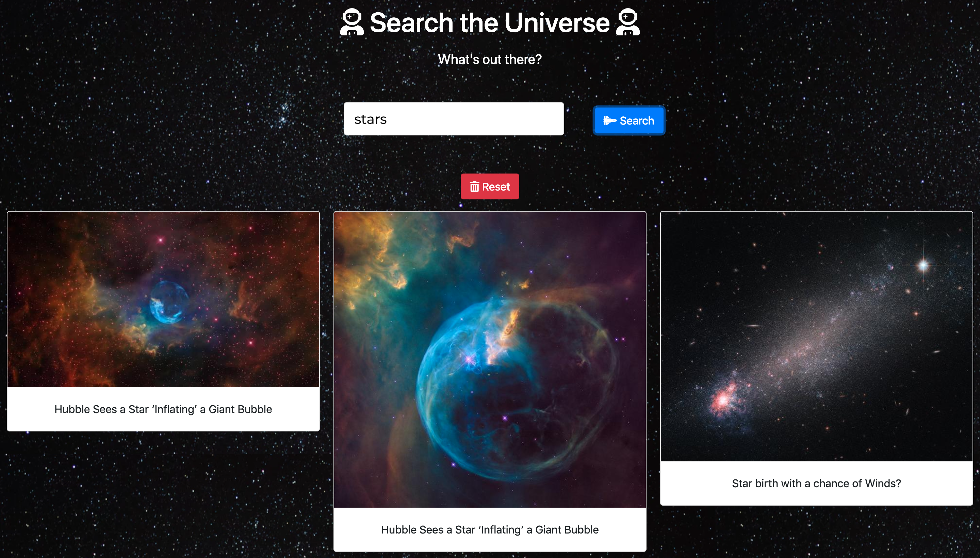This screenshot has height=558, width=980.
Task: Focus the search field containing 'stars'
Action: [x=453, y=119]
